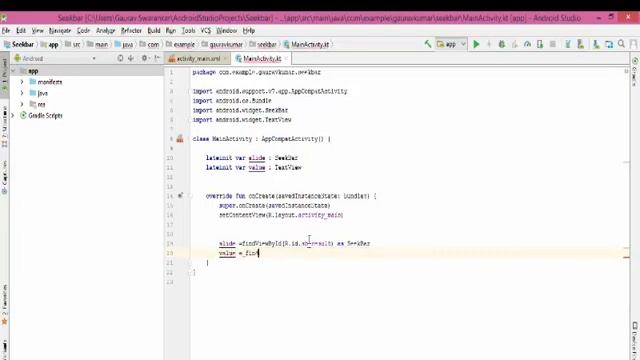Open the Help menu

point(249,31)
